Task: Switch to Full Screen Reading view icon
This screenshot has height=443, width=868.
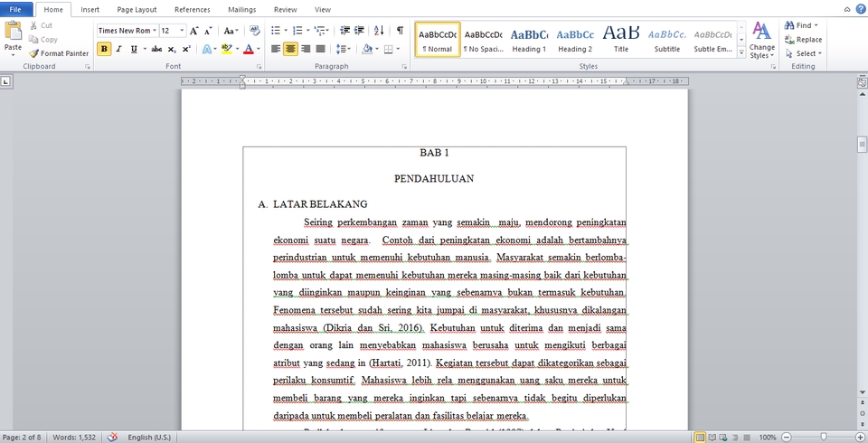Action: click(x=712, y=438)
